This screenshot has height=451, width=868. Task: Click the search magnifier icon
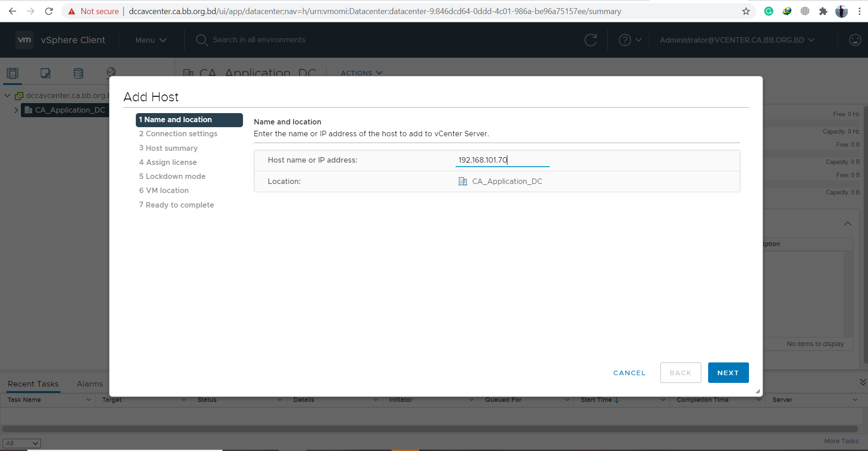(x=202, y=40)
